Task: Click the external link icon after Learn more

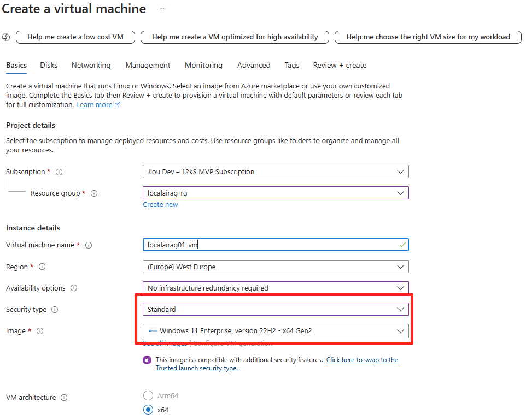Action: click(118, 104)
